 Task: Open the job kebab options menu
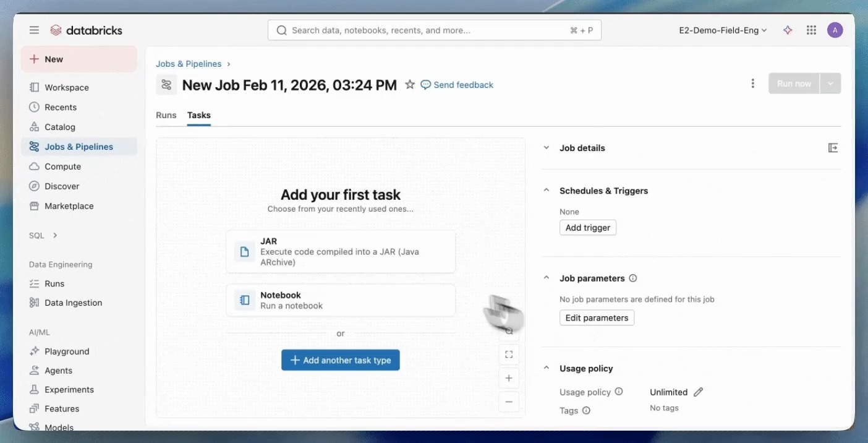click(x=752, y=84)
